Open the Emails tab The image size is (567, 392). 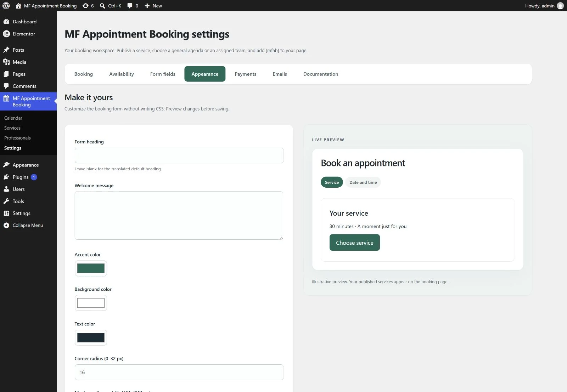pos(280,74)
